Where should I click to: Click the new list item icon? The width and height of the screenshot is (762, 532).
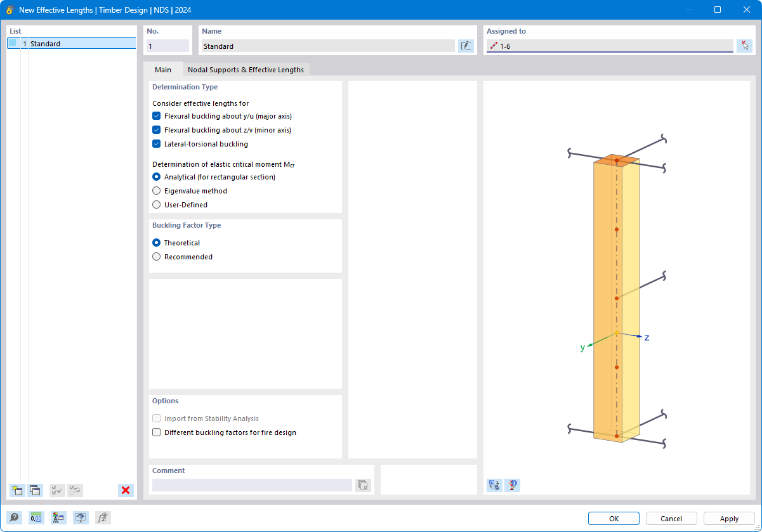(x=17, y=490)
